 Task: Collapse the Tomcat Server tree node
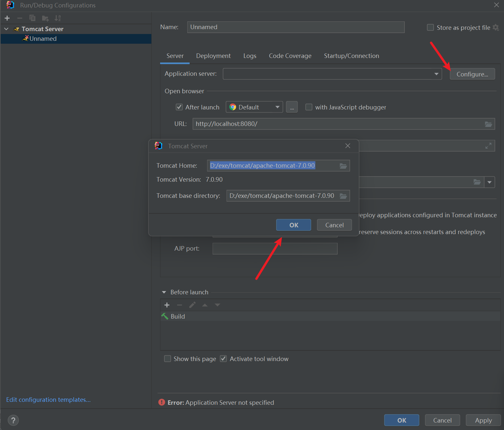click(x=6, y=29)
